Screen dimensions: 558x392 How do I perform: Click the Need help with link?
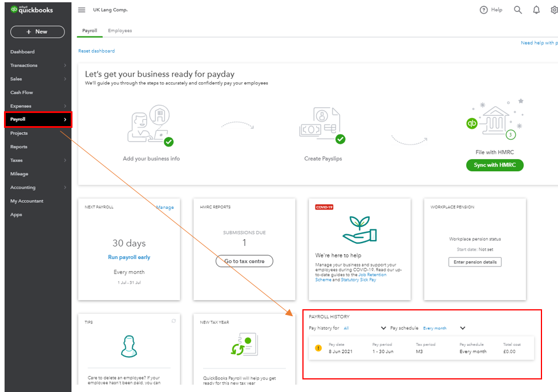coord(539,43)
